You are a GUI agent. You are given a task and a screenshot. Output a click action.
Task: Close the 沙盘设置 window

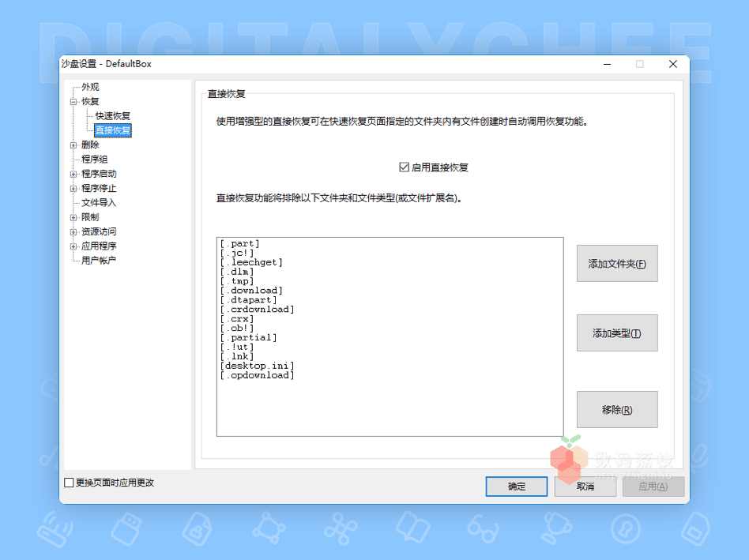point(673,64)
